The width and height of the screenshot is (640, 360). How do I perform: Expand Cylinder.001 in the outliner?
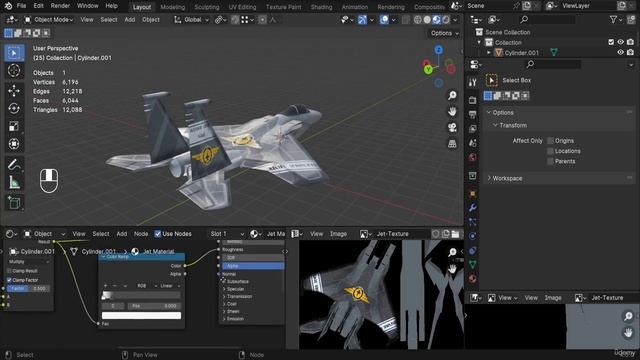click(489, 53)
